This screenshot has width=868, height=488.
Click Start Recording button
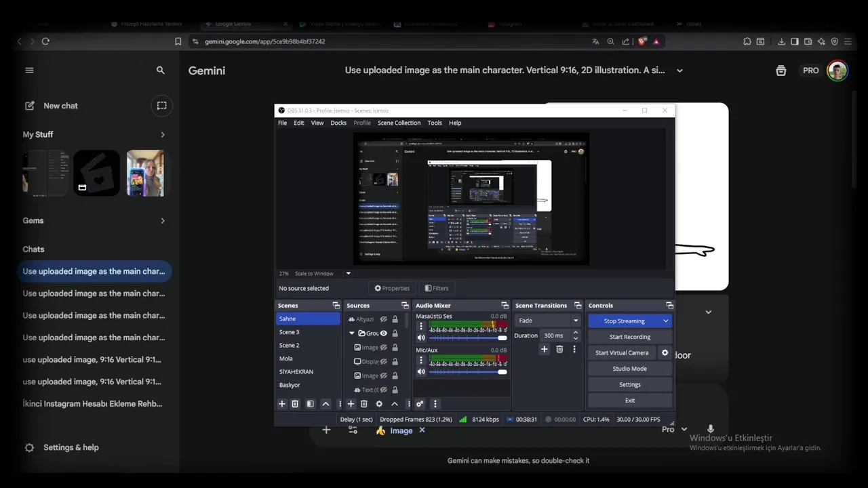tap(629, 337)
